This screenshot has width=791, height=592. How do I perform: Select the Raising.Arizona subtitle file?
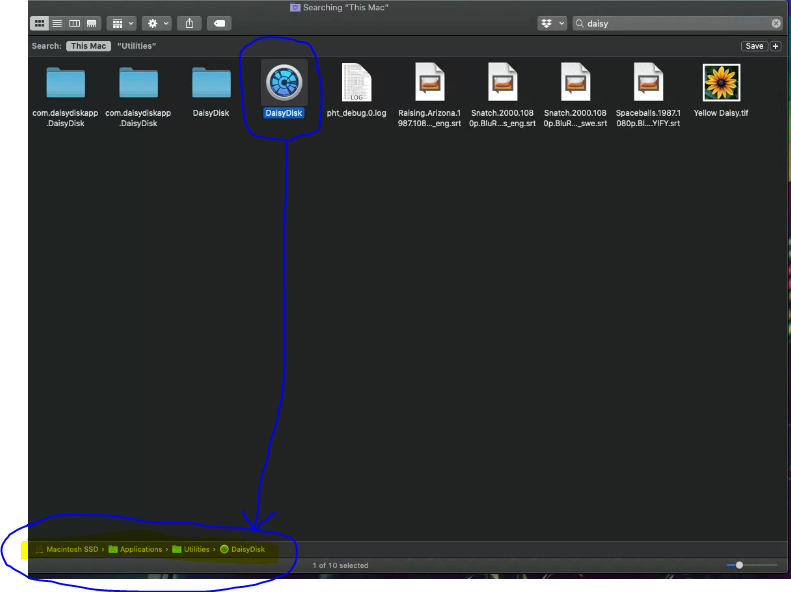pos(429,82)
